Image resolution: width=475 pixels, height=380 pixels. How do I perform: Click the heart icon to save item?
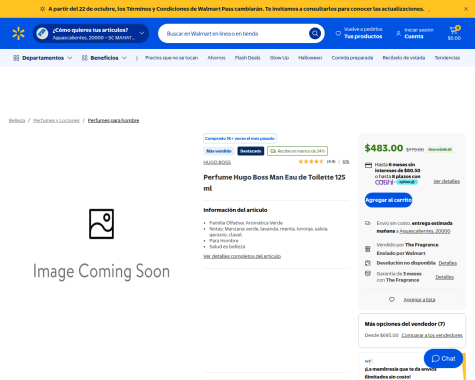tap(392, 300)
